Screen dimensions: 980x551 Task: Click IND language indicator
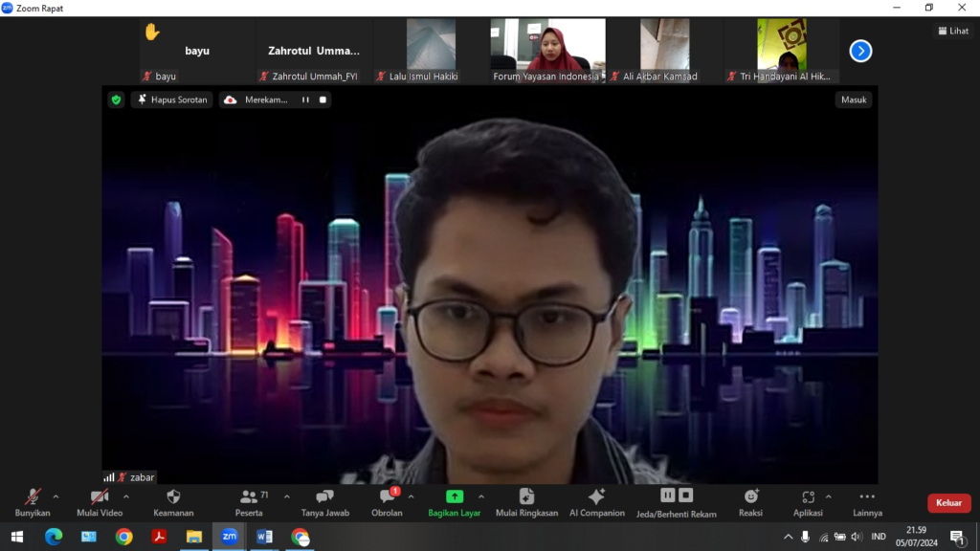tap(879, 537)
